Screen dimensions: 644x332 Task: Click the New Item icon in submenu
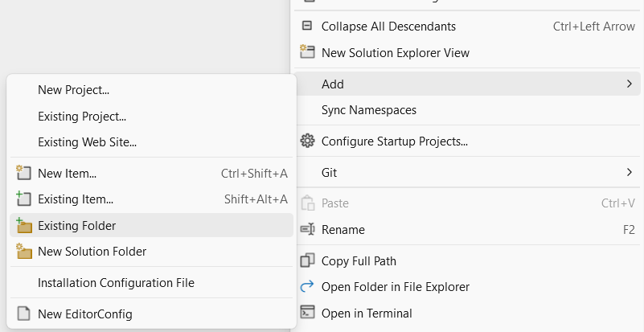[x=23, y=173]
